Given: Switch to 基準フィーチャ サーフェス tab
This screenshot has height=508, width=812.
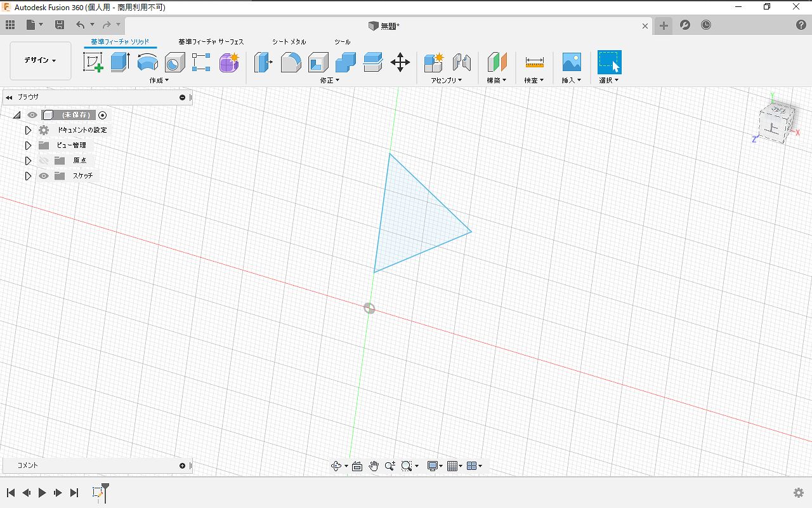Looking at the screenshot, I should (211, 42).
